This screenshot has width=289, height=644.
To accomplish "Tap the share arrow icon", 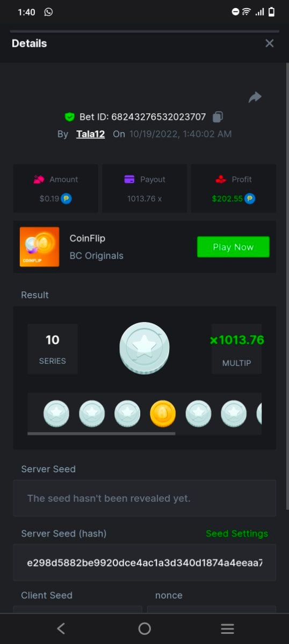I will (255, 97).
